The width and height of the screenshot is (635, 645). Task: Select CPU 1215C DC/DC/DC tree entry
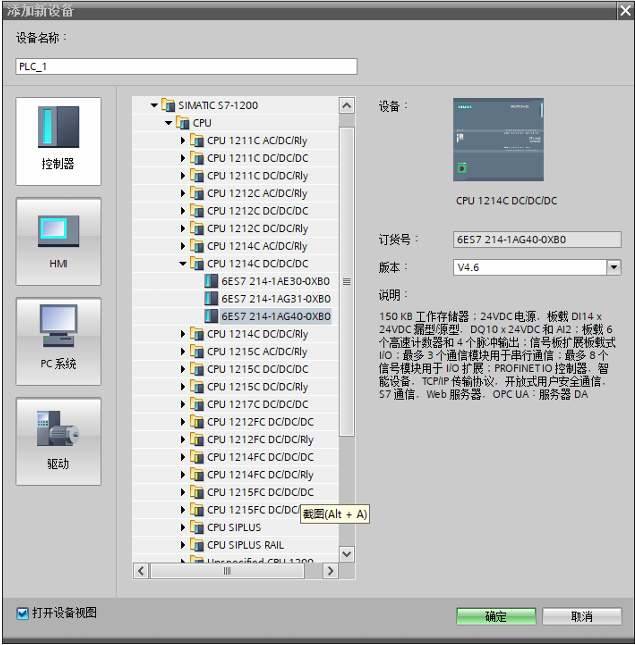(x=257, y=369)
